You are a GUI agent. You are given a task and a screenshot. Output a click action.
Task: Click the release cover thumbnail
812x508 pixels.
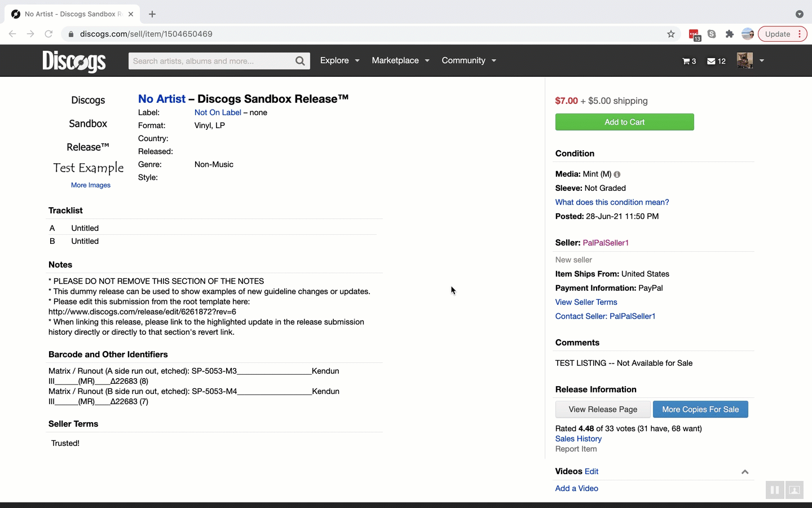(88, 135)
